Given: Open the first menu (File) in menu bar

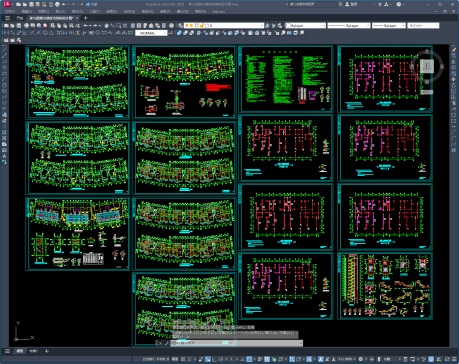Looking at the screenshot, I should point(10,11).
